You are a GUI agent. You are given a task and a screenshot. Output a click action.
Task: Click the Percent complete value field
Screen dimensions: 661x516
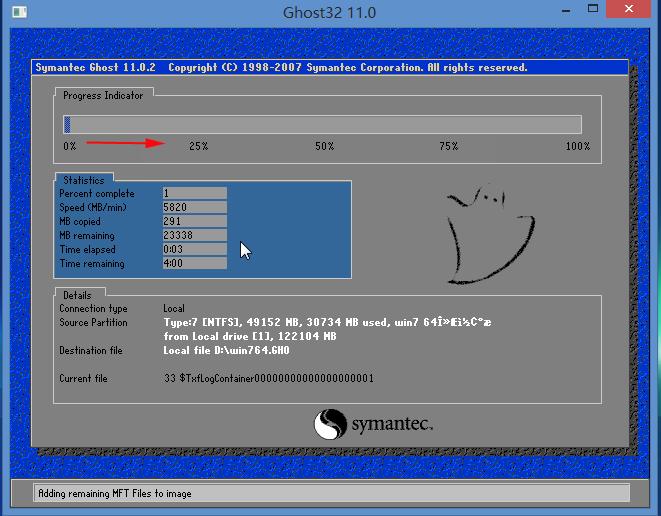coord(194,193)
